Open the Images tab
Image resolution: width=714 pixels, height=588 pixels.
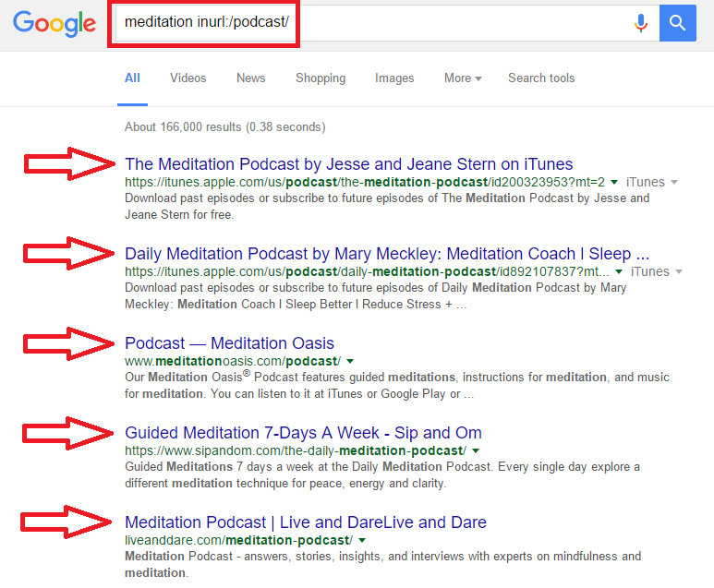(394, 78)
